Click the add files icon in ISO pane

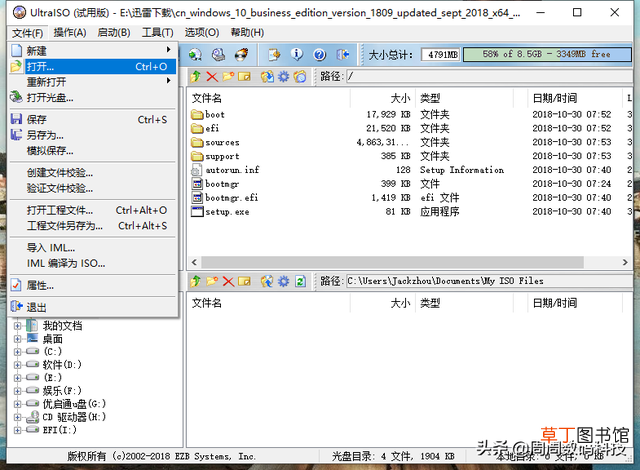click(x=267, y=76)
